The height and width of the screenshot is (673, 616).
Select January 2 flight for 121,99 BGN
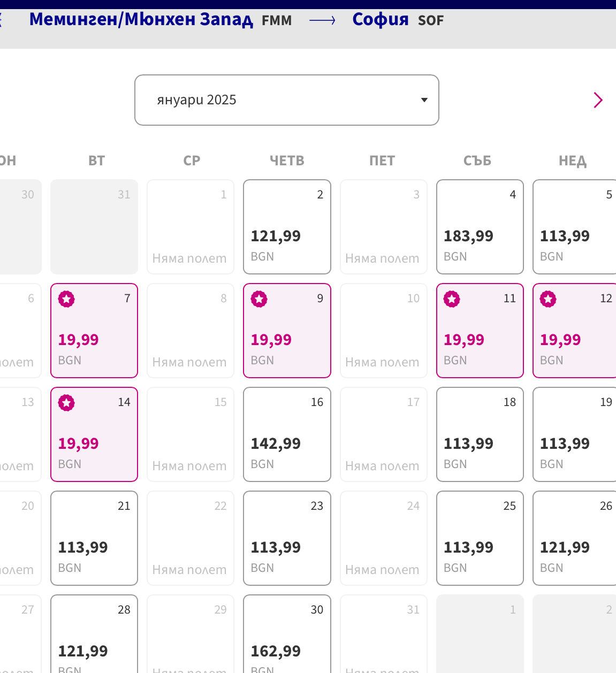coord(287,227)
